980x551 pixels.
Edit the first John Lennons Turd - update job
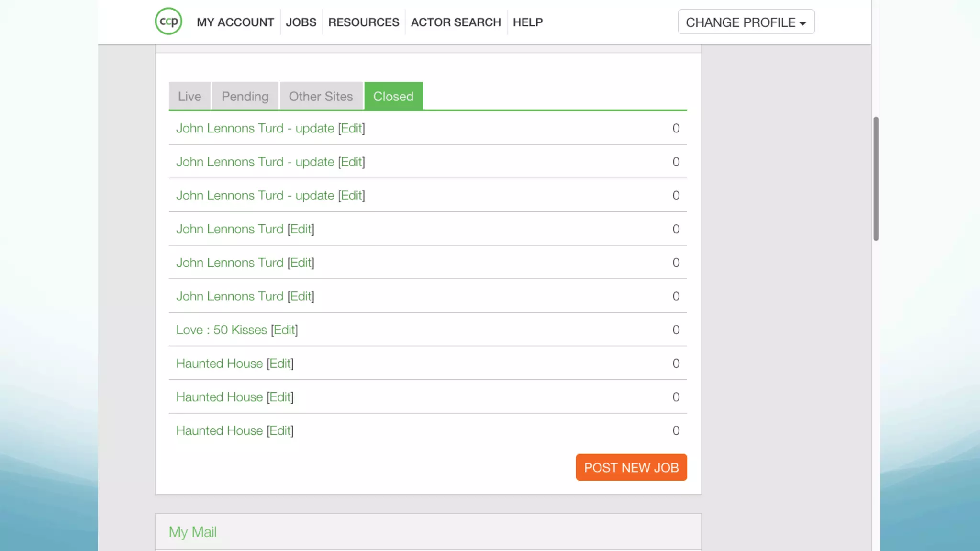(x=351, y=128)
